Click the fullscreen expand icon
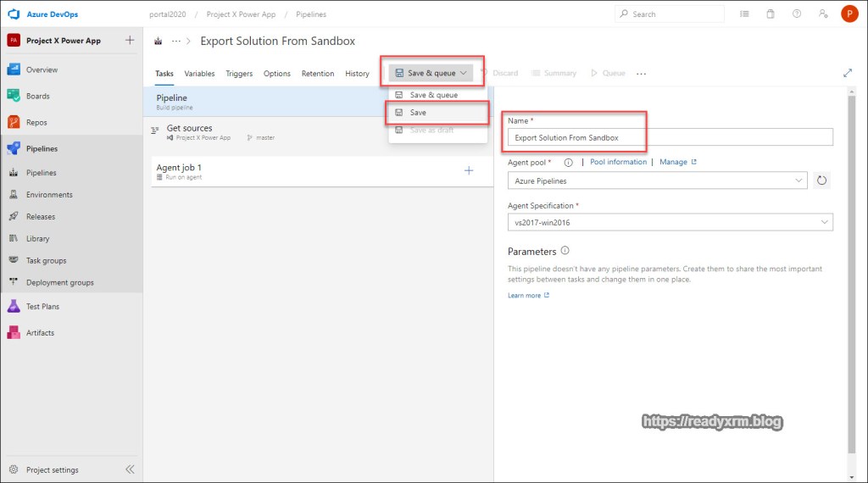Image resolution: width=868 pixels, height=483 pixels. click(847, 74)
